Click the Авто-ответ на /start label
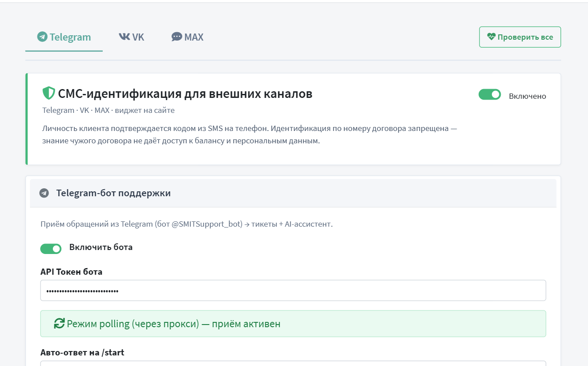Viewport: 588px width, 366px height. (82, 352)
